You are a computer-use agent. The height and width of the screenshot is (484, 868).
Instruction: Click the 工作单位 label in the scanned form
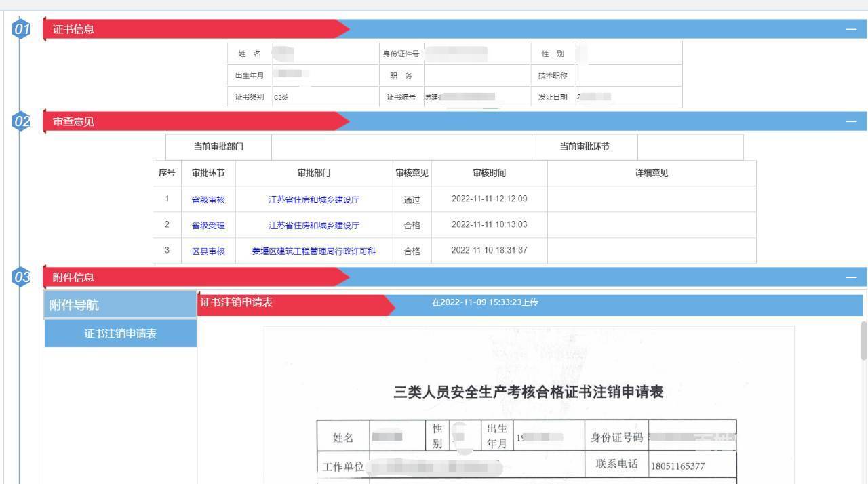tap(344, 468)
